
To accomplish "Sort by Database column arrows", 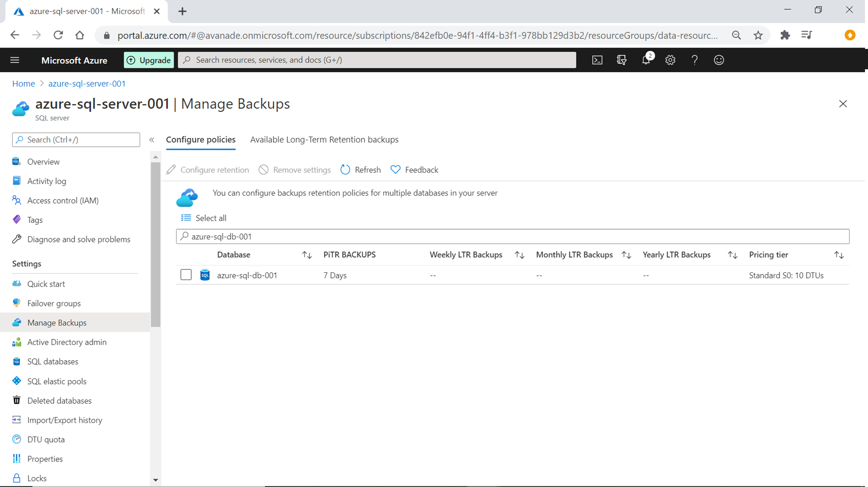I will coord(307,255).
